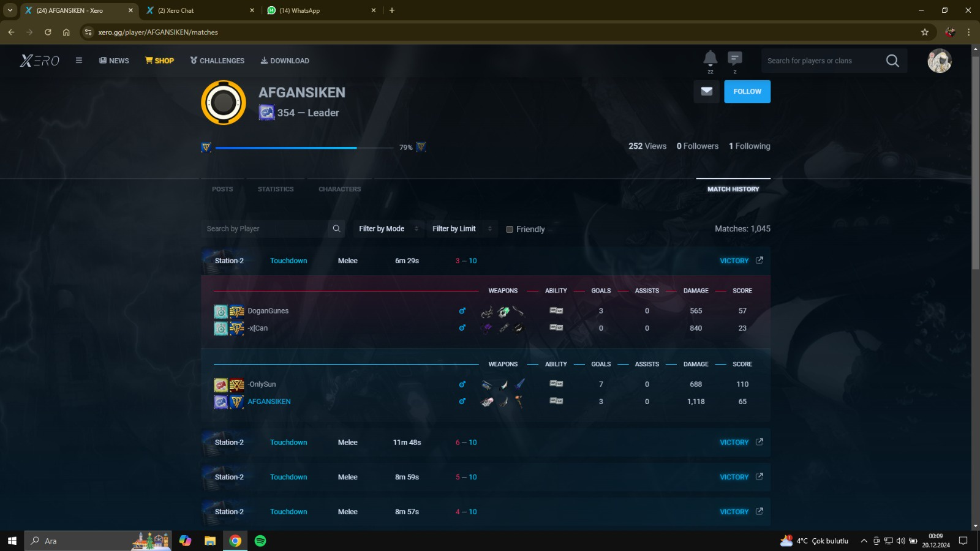The width and height of the screenshot is (980, 551).
Task: Enable the Friendly checkbox
Action: [510, 229]
